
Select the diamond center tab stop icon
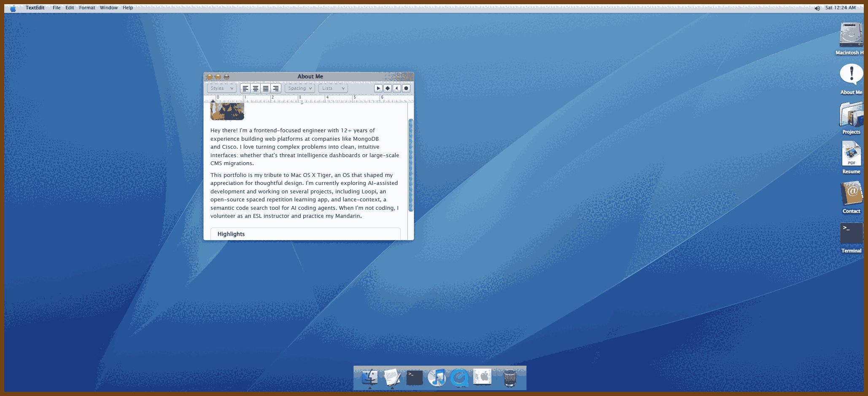pos(387,88)
